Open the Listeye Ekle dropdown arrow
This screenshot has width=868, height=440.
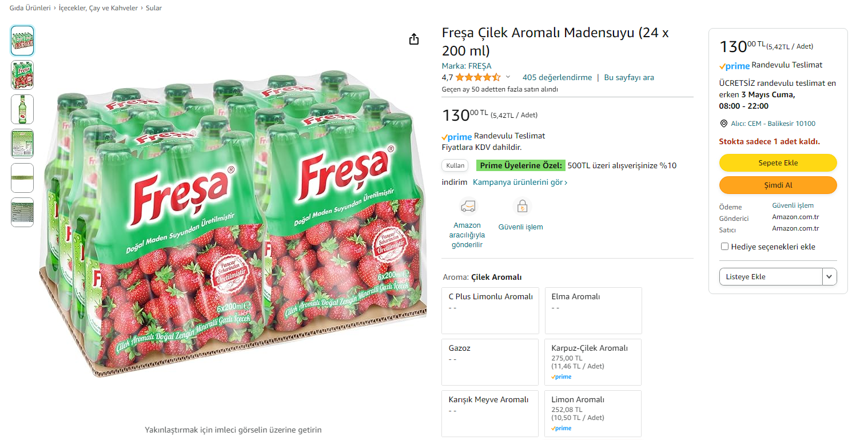[829, 277]
